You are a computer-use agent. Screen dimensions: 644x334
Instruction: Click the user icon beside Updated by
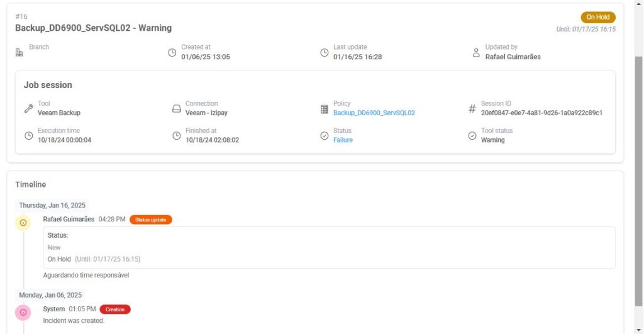[476, 52]
